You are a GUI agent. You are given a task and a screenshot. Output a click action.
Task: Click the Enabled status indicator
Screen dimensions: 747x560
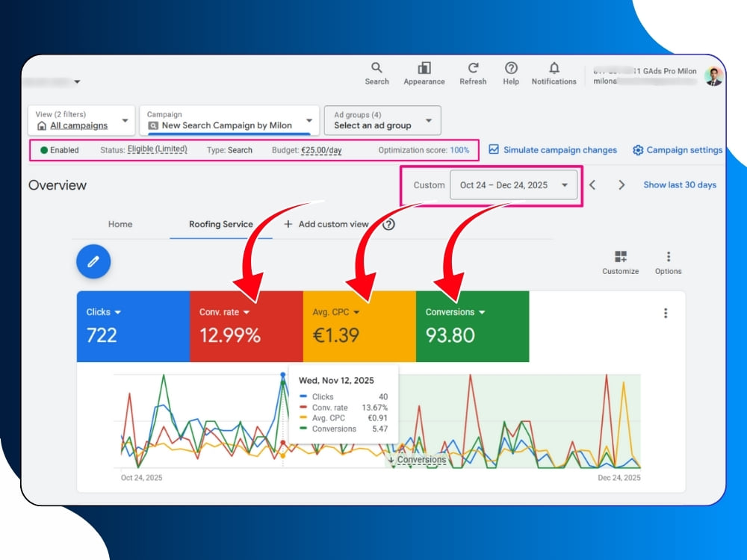pyautogui.click(x=60, y=150)
